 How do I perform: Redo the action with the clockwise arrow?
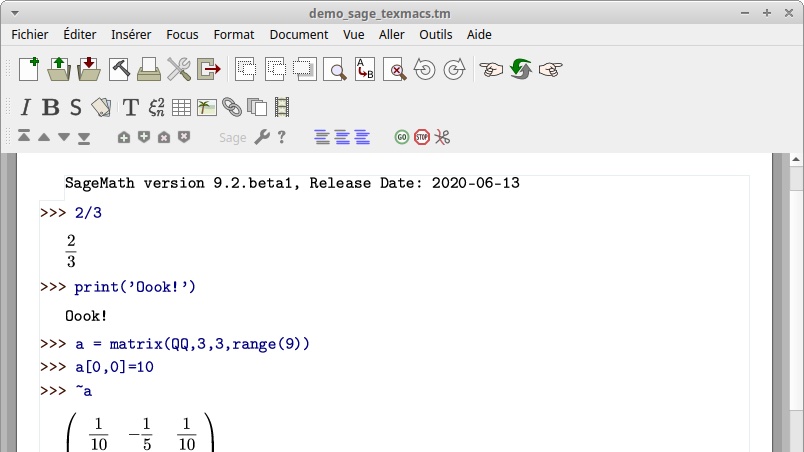click(454, 69)
